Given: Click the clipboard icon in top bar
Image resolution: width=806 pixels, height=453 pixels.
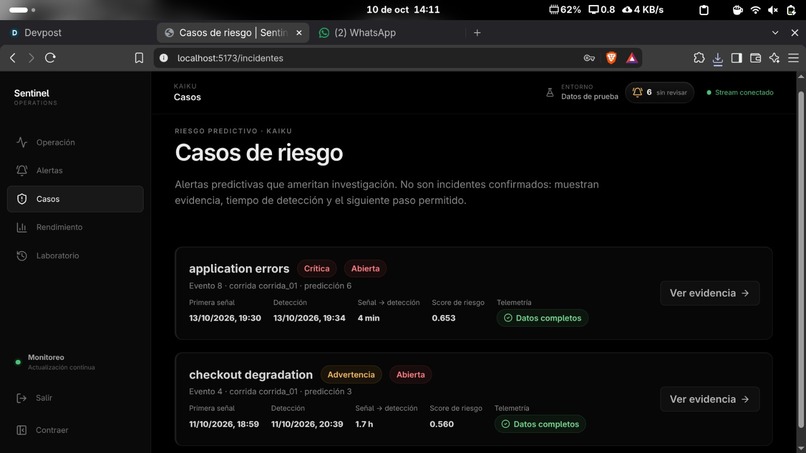Looking at the screenshot, I should click(x=704, y=10).
